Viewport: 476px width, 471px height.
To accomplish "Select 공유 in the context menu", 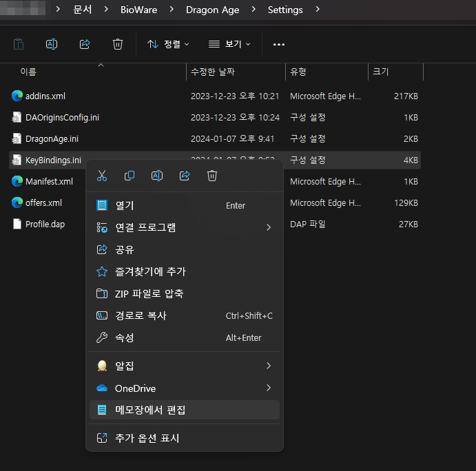I will tap(185, 249).
